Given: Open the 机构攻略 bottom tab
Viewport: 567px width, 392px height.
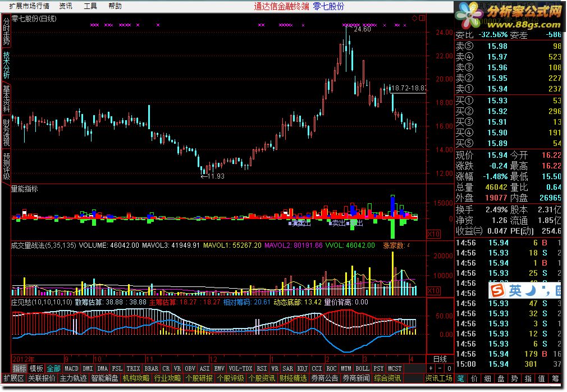Looking at the screenshot, I should [x=136, y=379].
